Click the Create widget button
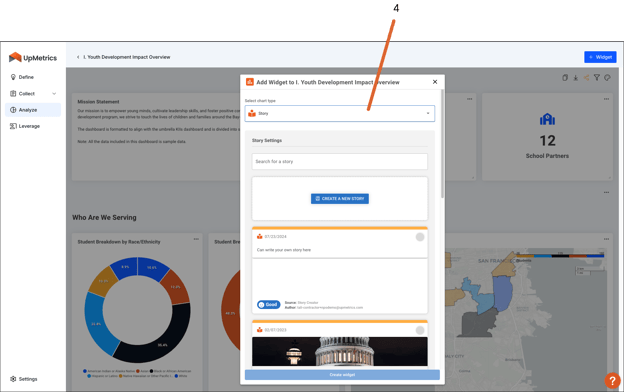The height and width of the screenshot is (392, 624). coord(342,375)
